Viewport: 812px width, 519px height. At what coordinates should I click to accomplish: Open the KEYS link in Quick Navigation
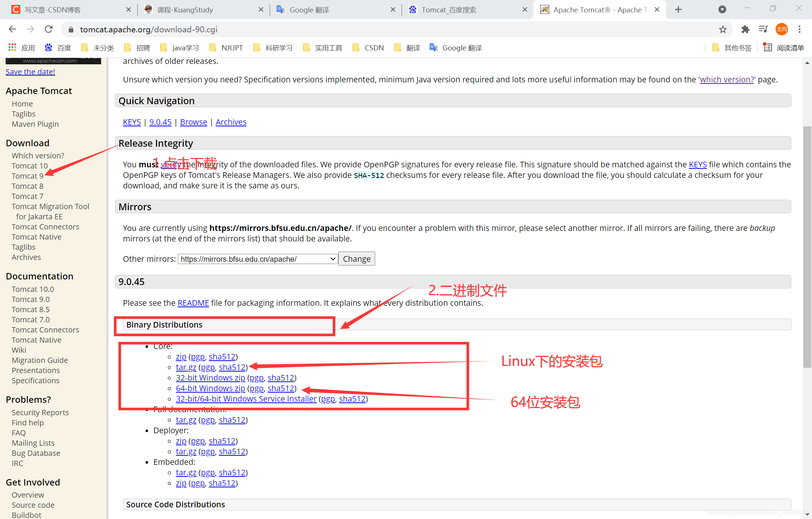click(x=132, y=122)
